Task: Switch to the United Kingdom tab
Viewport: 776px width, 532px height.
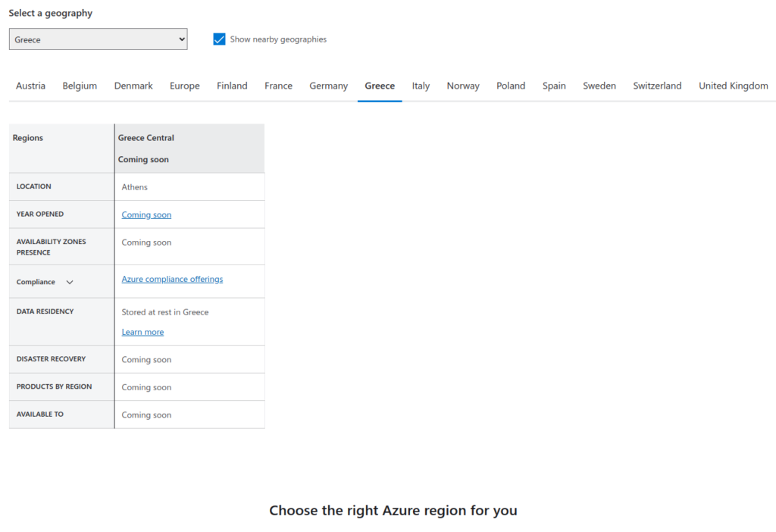Action: pyautogui.click(x=734, y=86)
